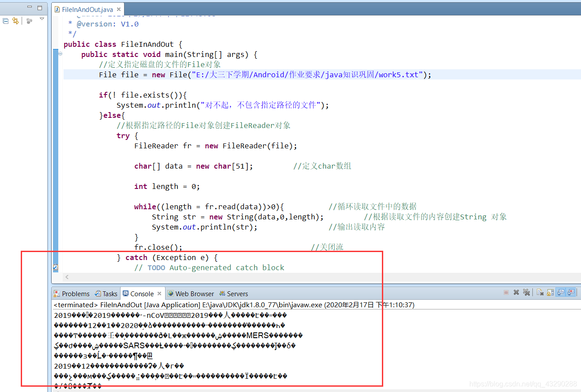Switch to the Tasks tab
This screenshot has height=392, width=581.
106,294
